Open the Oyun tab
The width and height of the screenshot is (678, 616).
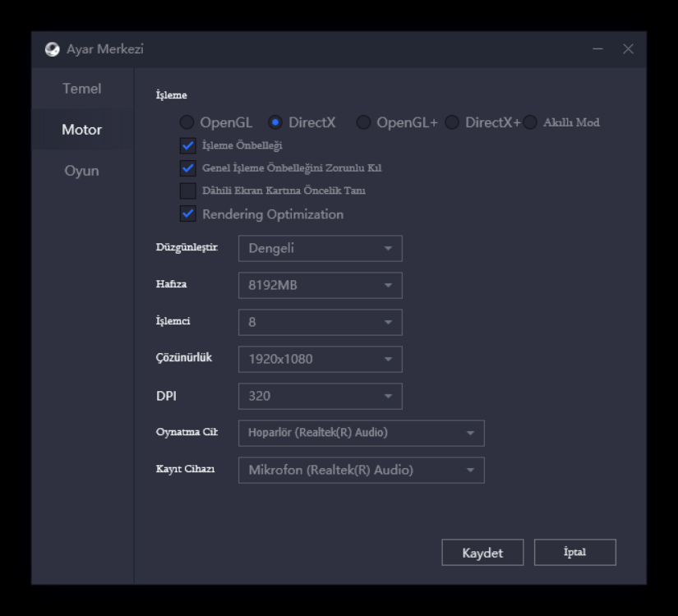[81, 171]
